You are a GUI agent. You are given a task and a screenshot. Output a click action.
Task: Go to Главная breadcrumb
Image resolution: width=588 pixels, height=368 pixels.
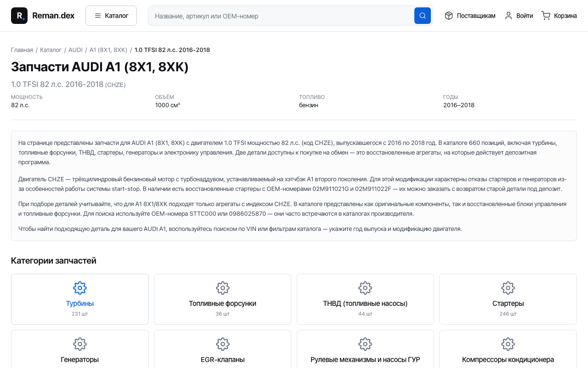[x=22, y=50]
